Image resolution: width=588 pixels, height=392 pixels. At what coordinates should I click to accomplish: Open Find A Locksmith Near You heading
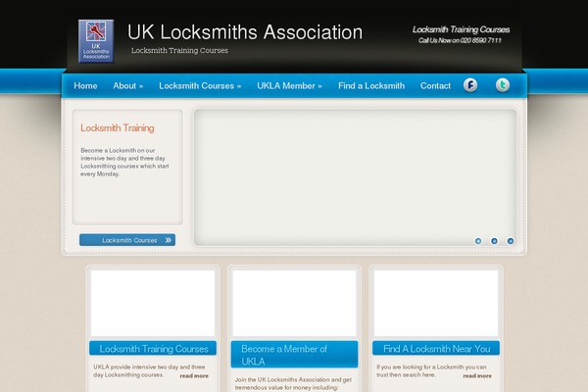436,349
